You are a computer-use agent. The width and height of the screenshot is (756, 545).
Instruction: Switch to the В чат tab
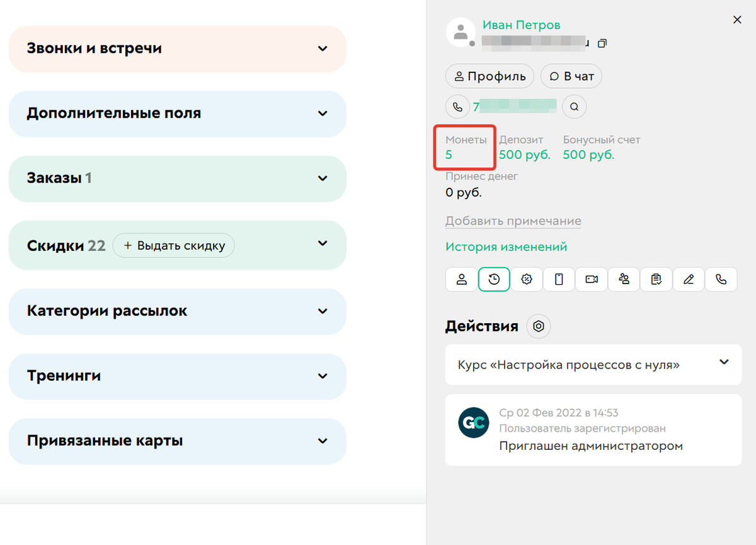coord(571,76)
